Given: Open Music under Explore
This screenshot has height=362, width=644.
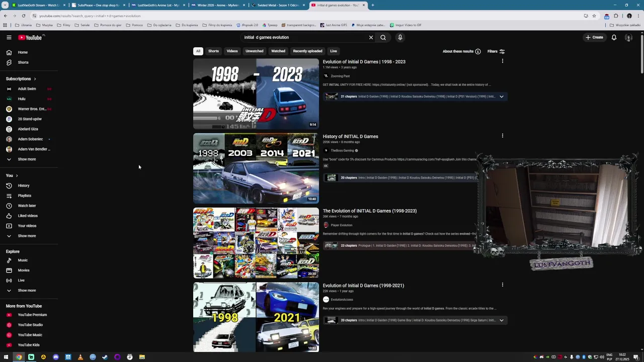Looking at the screenshot, I should point(23,260).
